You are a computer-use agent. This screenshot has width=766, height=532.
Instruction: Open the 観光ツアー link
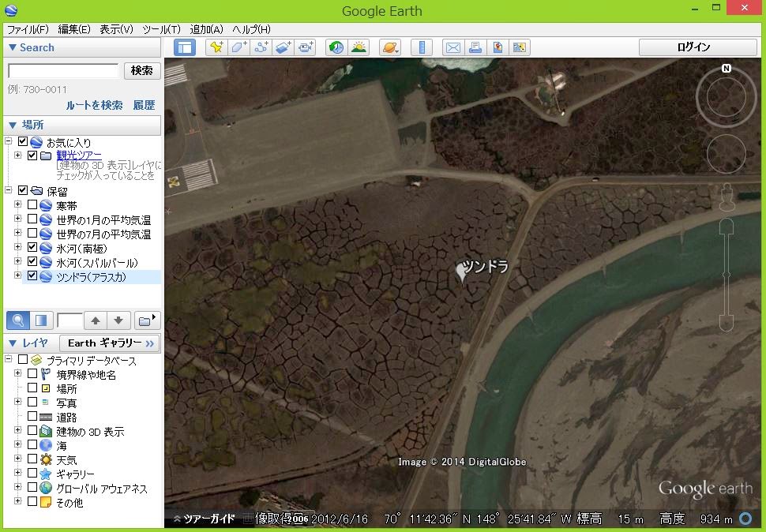[x=79, y=155]
